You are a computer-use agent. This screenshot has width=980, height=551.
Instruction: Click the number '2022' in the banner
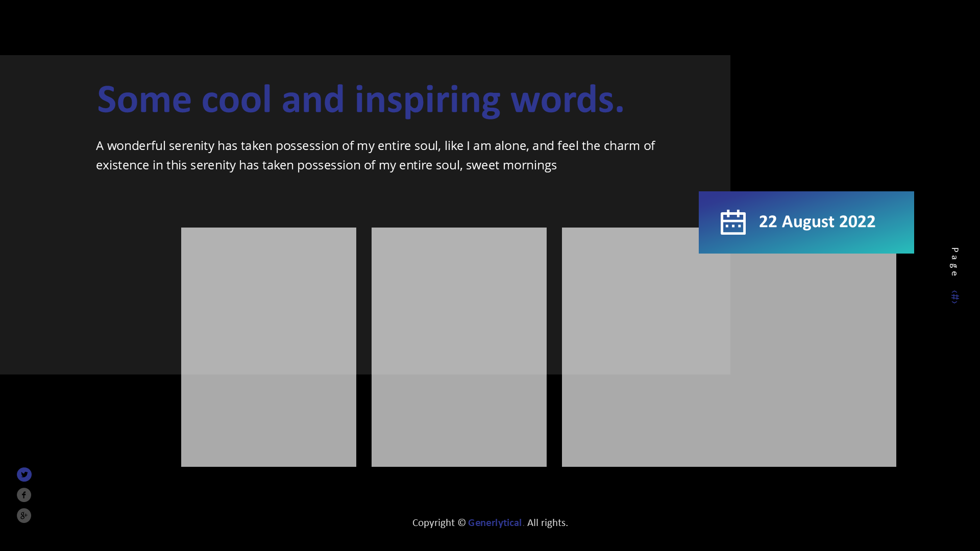857,222
